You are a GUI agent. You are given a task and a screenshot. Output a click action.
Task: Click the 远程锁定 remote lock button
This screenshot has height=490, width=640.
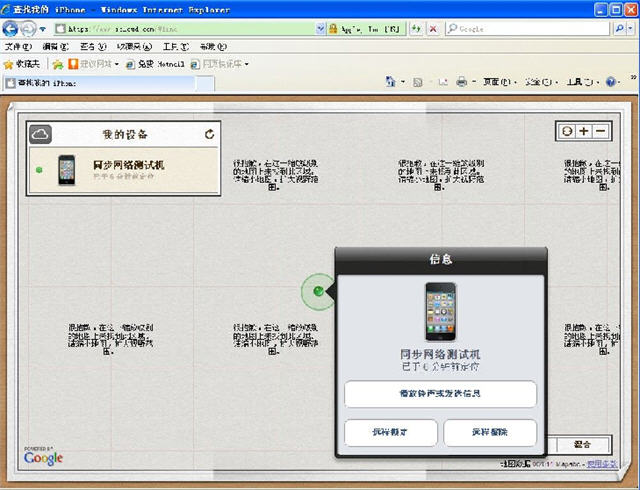pyautogui.click(x=391, y=432)
